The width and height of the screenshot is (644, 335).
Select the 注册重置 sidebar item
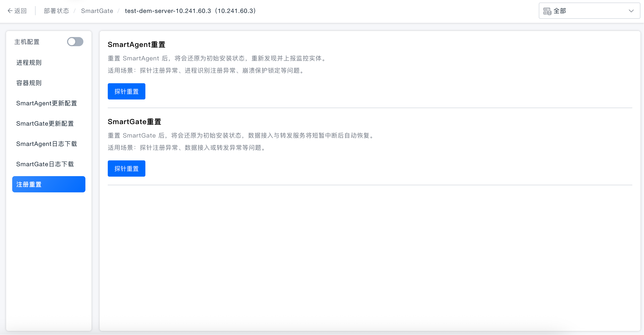click(49, 184)
